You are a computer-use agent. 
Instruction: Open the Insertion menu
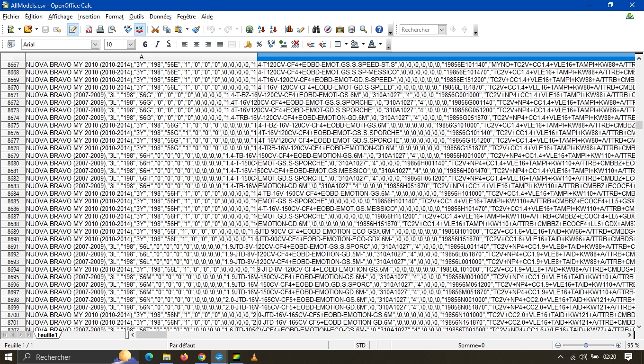pyautogui.click(x=89, y=16)
